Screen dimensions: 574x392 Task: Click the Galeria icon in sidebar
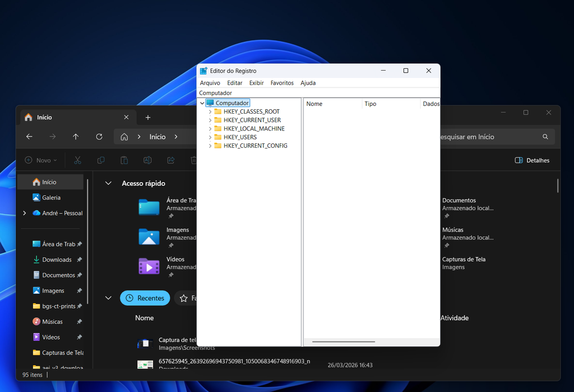[x=36, y=198]
